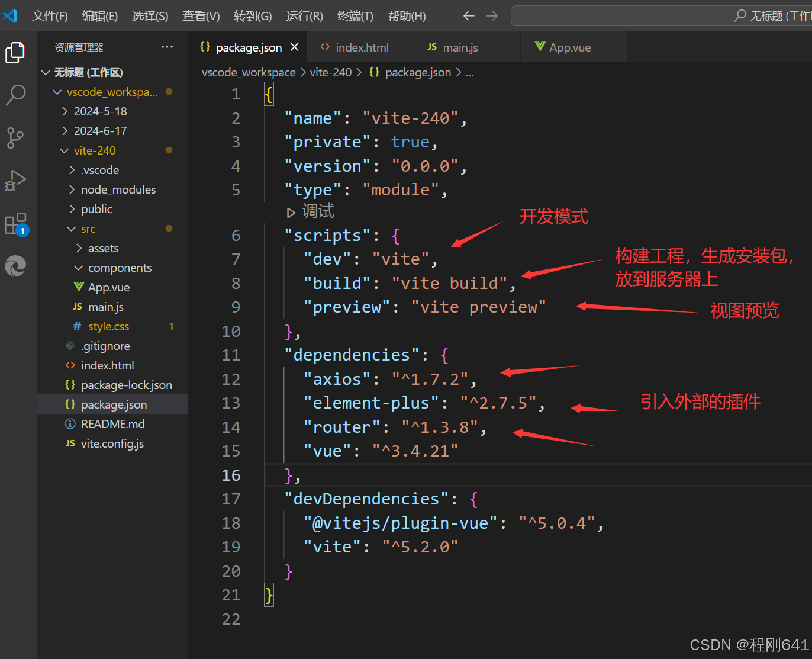The width and height of the screenshot is (812, 659).
Task: Open the Edge browser tools icon
Action: tap(15, 266)
